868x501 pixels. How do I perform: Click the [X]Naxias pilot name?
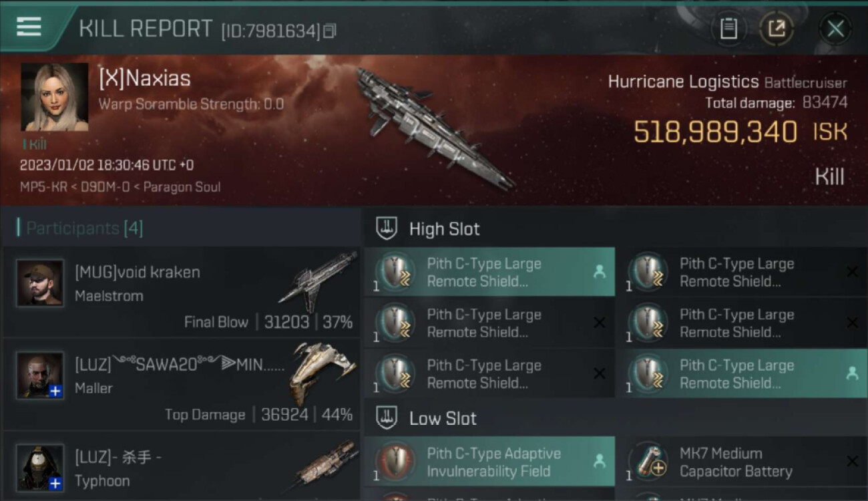tap(145, 79)
